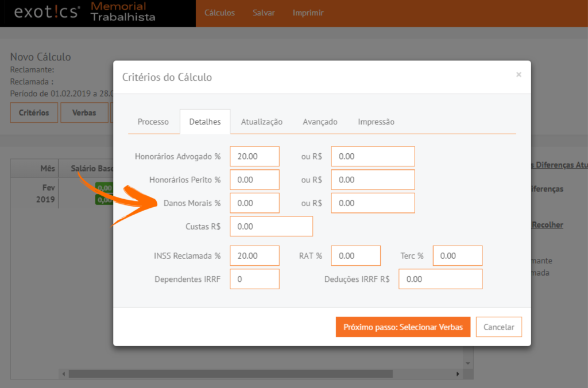Click the INSS Reclamada % field
588x388 pixels.
(x=254, y=256)
